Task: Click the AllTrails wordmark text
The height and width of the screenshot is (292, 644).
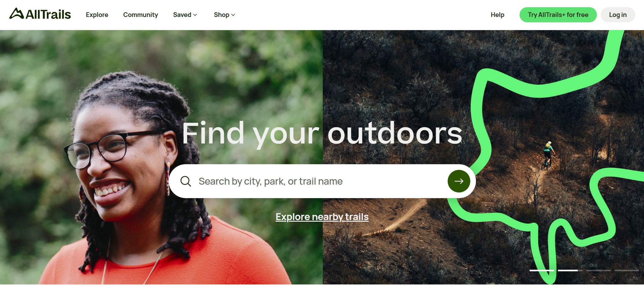Action: (x=48, y=14)
